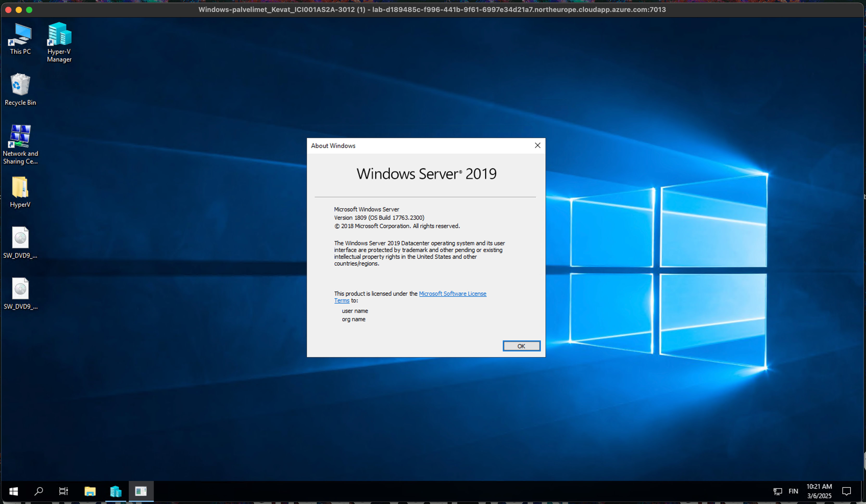866x504 pixels.
Task: Click the network status tray icon
Action: click(x=778, y=491)
